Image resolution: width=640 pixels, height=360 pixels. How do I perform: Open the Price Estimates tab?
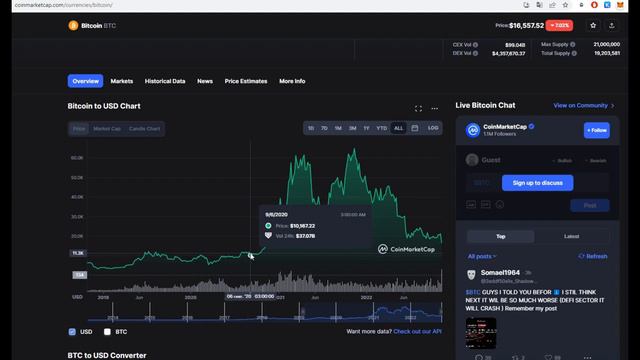pyautogui.click(x=246, y=81)
